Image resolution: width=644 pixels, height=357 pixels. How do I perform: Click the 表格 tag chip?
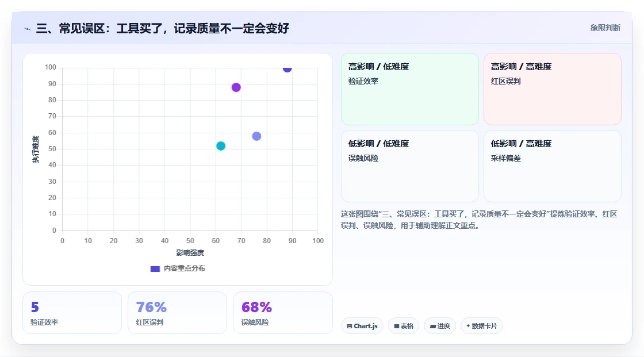(x=404, y=326)
